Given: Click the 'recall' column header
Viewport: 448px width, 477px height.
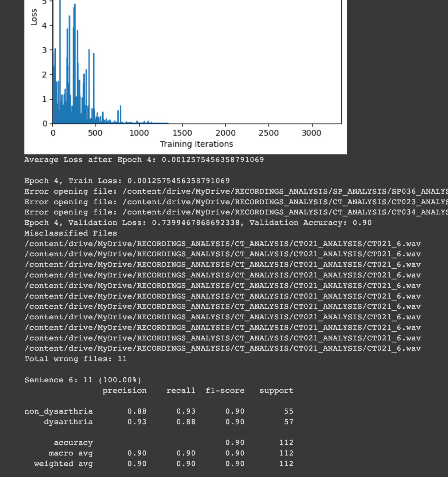Looking at the screenshot, I should tap(181, 391).
